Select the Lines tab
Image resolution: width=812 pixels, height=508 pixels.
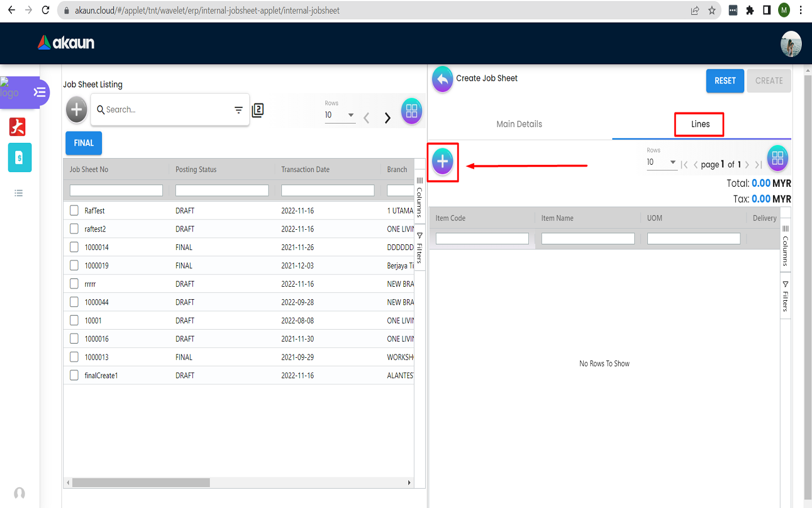(700, 124)
